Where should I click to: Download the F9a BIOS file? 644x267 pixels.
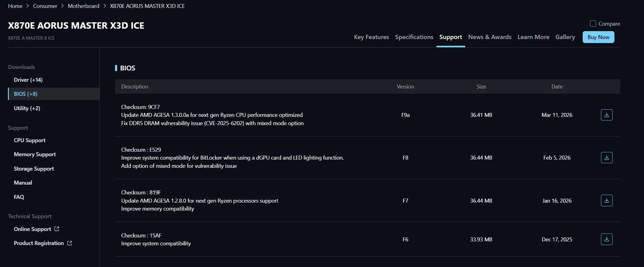pyautogui.click(x=606, y=115)
